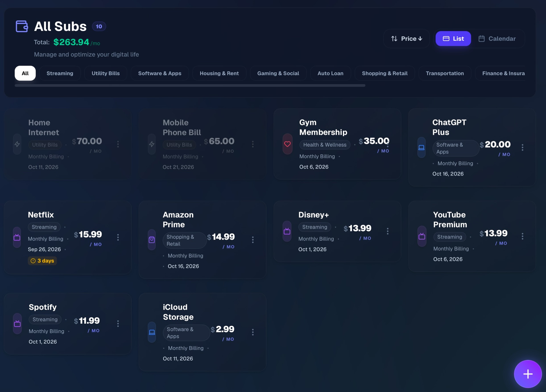Image resolution: width=546 pixels, height=392 pixels.
Task: Click the Health & Wellness tag on Gym Membership
Action: (325, 145)
